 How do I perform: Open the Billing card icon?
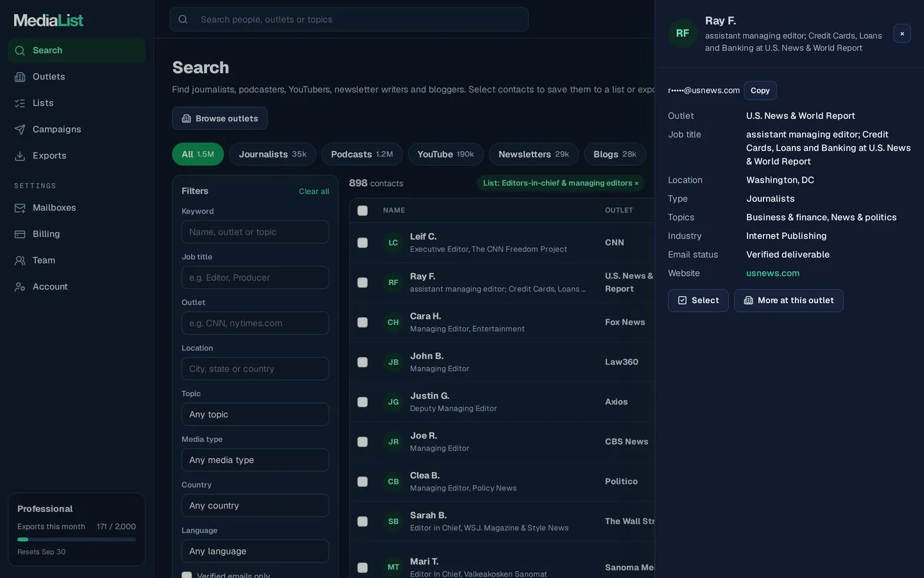click(20, 234)
